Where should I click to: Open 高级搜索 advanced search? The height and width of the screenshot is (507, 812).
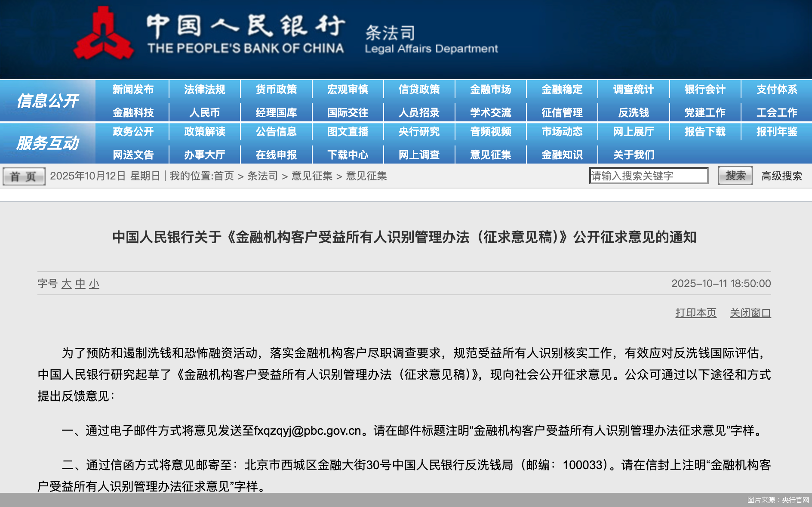(x=781, y=176)
